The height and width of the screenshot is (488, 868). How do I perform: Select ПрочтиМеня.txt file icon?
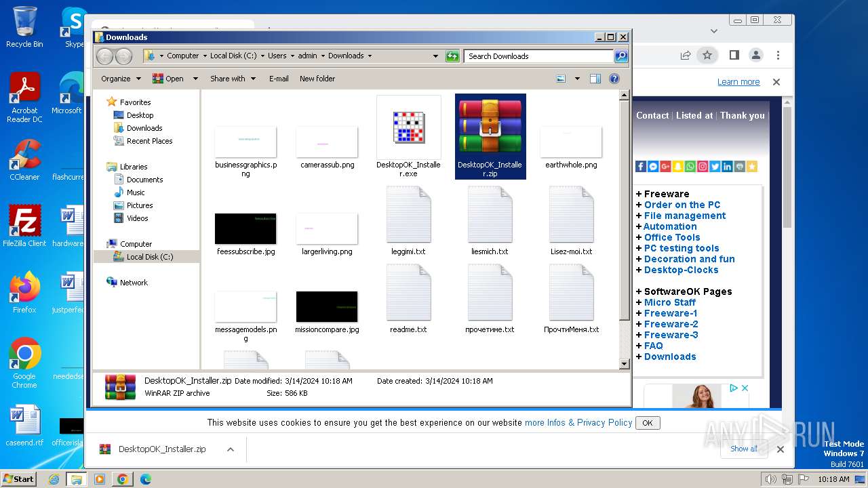coord(571,293)
